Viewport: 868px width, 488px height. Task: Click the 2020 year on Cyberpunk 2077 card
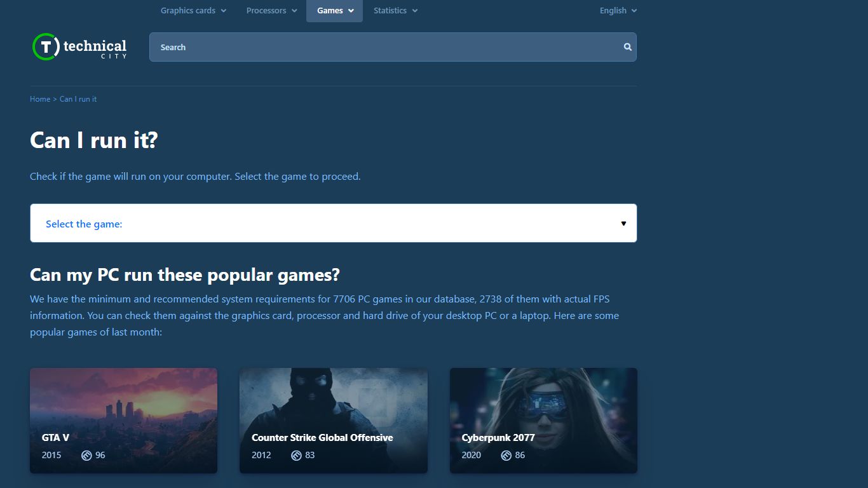coord(471,455)
